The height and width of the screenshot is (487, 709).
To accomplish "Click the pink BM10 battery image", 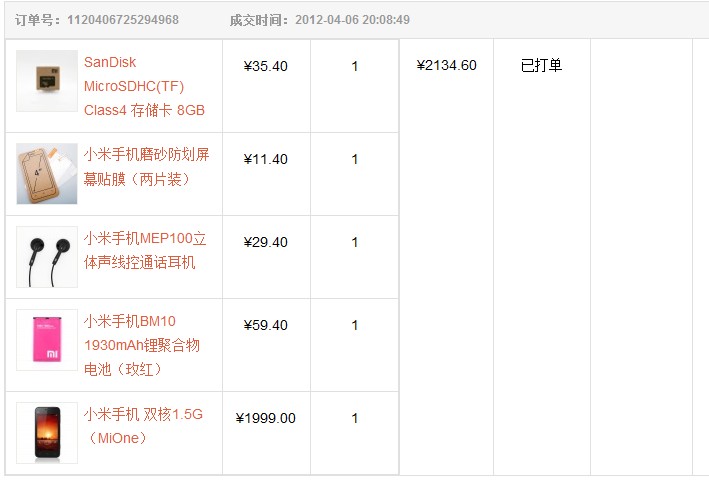I will tap(46, 340).
